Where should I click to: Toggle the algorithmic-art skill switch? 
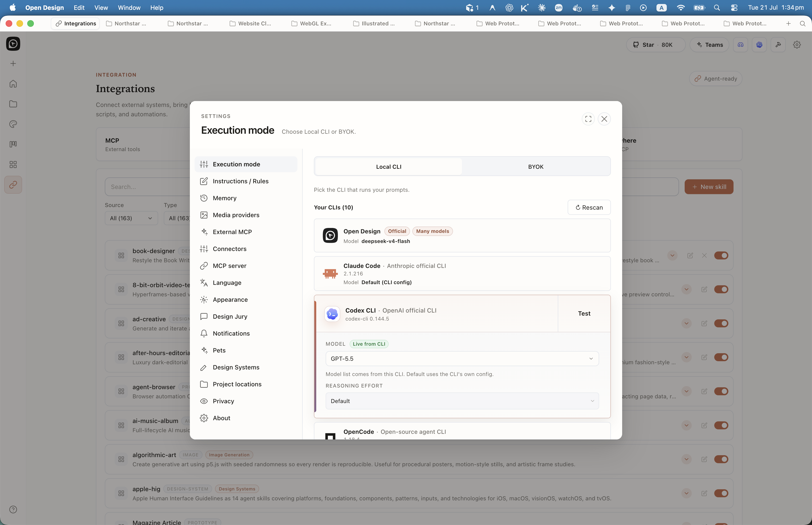(721, 459)
